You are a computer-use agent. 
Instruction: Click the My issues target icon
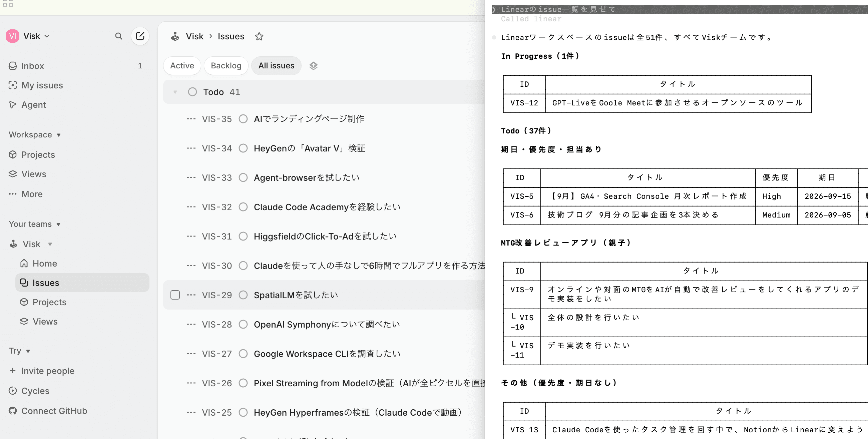click(x=12, y=85)
